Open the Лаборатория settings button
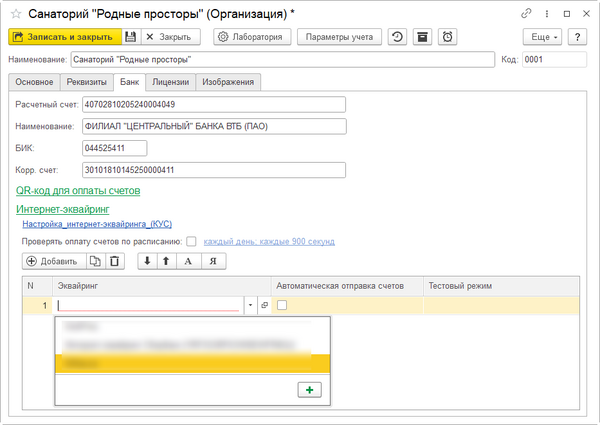 click(x=252, y=37)
